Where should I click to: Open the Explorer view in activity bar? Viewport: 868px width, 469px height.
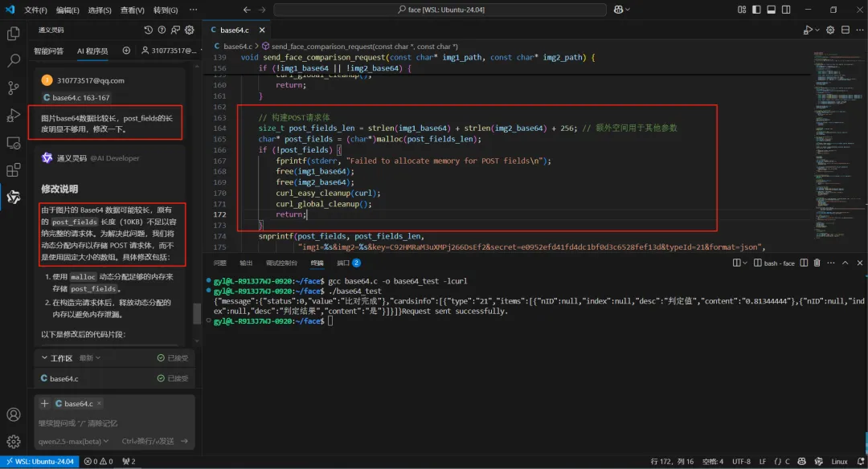tap(13, 34)
